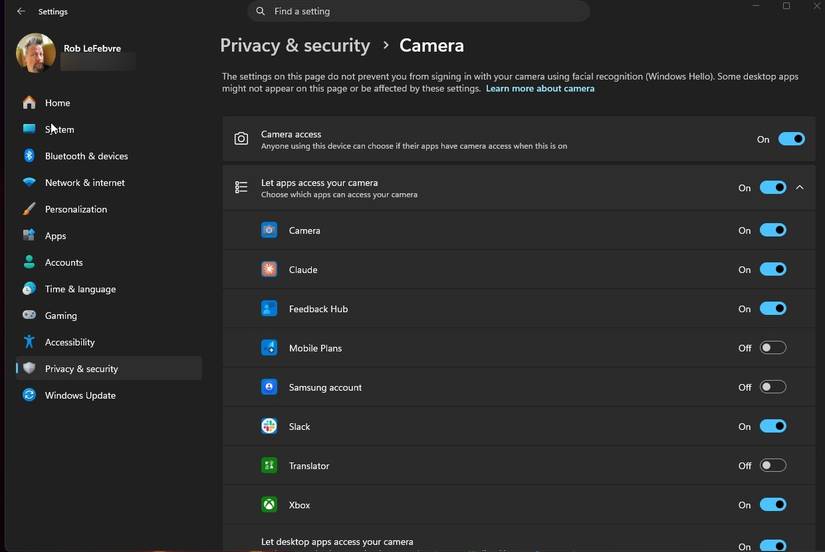Image resolution: width=825 pixels, height=552 pixels.
Task: Disable camera access for Claude
Action: [x=772, y=269]
